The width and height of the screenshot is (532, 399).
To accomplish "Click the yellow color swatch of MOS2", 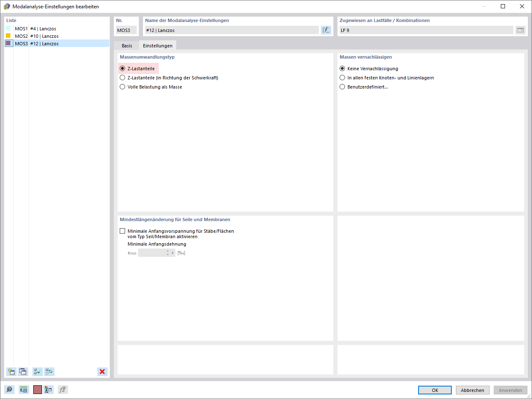I will [x=8, y=36].
